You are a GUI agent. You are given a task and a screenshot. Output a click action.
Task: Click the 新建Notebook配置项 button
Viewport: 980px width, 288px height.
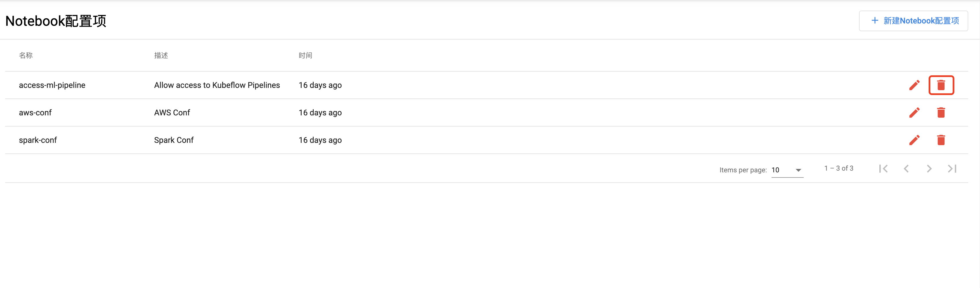click(913, 21)
